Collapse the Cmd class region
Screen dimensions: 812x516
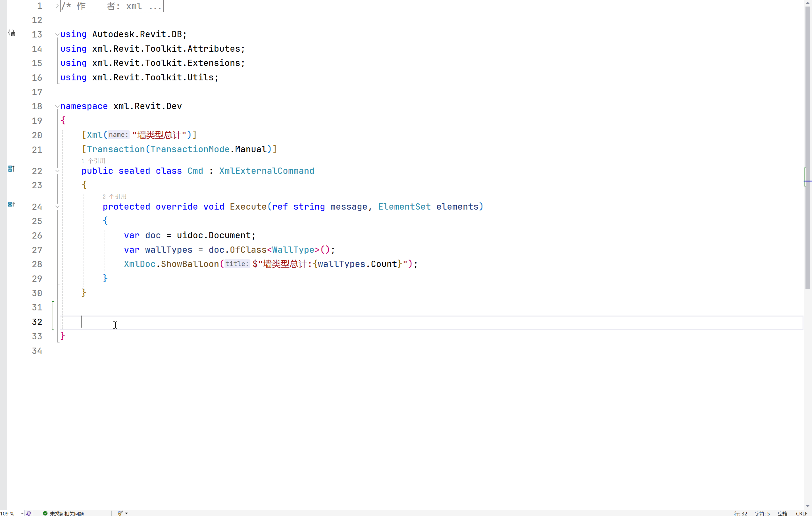[57, 171]
